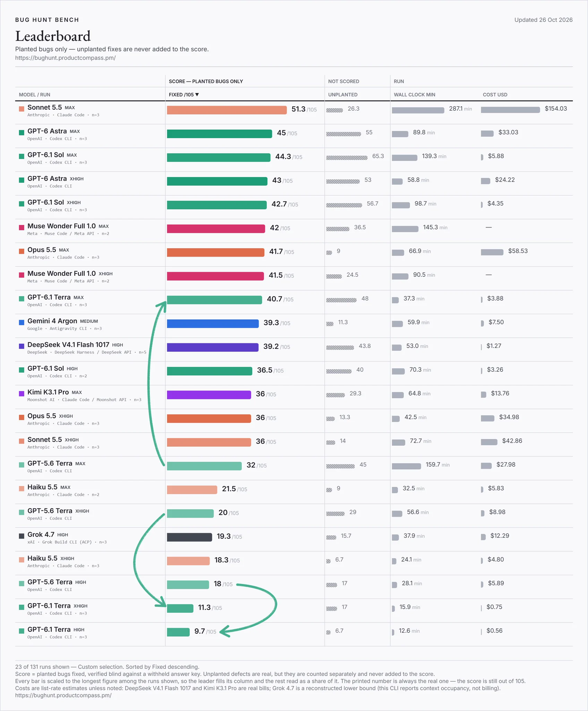
Task: Click the Gemini 4 Argon blue color swatch
Action: (x=22, y=322)
